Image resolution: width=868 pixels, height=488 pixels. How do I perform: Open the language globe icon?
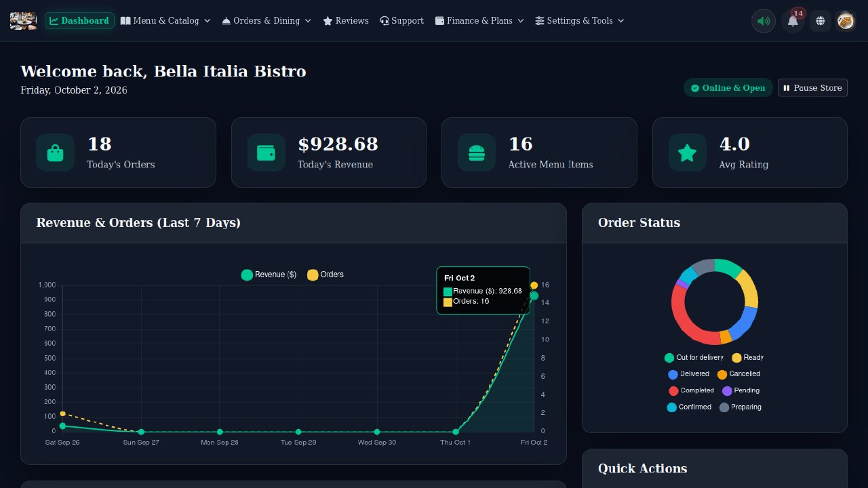pyautogui.click(x=821, y=21)
